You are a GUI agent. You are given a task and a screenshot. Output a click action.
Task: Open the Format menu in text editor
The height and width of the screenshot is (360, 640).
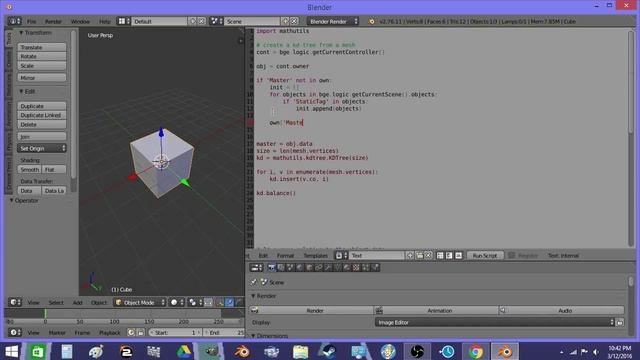[x=285, y=256]
